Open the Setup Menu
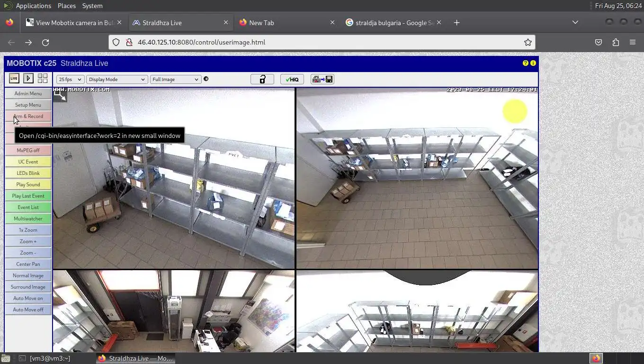Viewport: 644px width, 364px height. tap(28, 105)
